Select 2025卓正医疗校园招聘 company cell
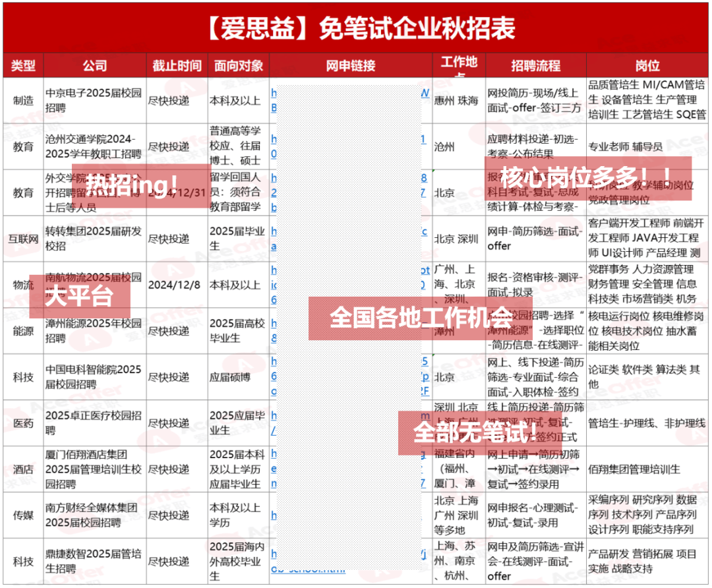The width and height of the screenshot is (712, 588). [x=95, y=423]
